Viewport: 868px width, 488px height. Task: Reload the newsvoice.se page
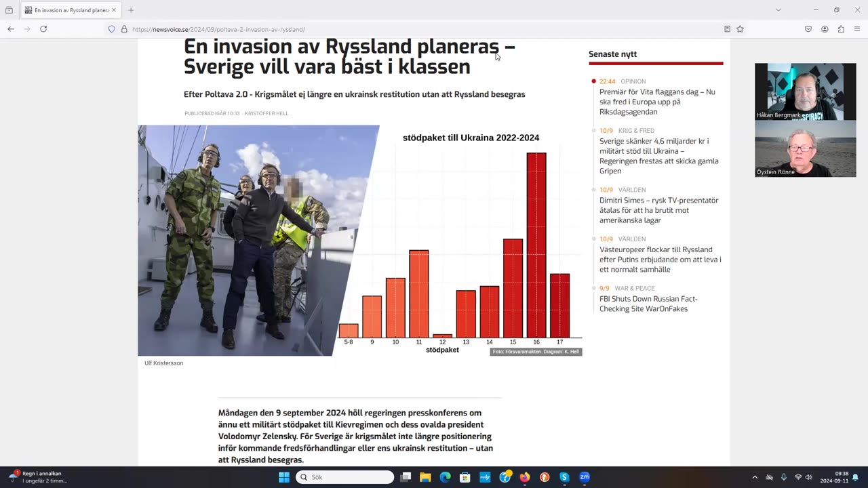click(43, 29)
